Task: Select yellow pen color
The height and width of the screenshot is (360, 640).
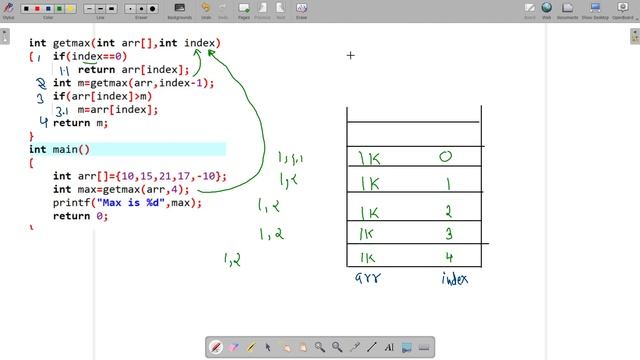Action: [x=70, y=9]
